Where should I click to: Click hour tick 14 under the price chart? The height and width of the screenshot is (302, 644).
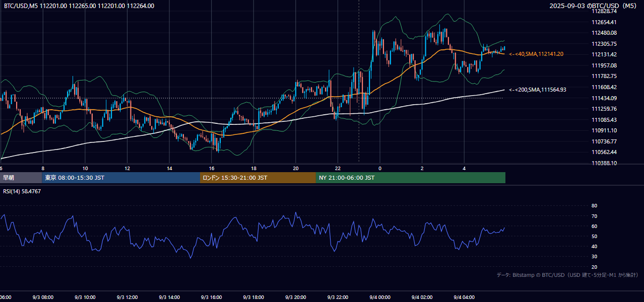pos(169,168)
